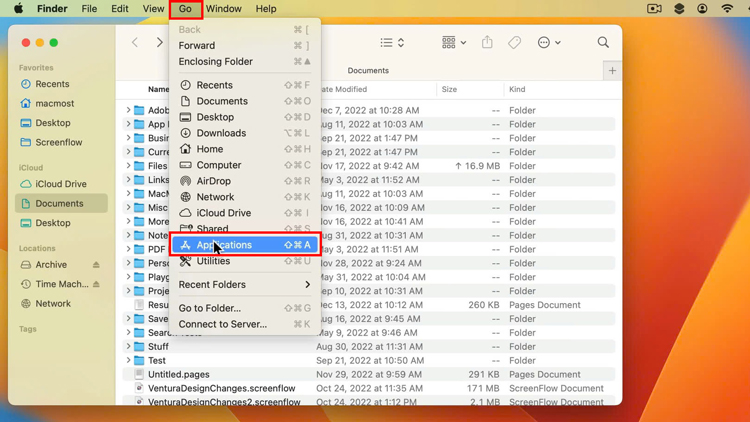Screen dimensions: 750x422
Task: Select Computer in the Go menu
Action: pos(244,165)
